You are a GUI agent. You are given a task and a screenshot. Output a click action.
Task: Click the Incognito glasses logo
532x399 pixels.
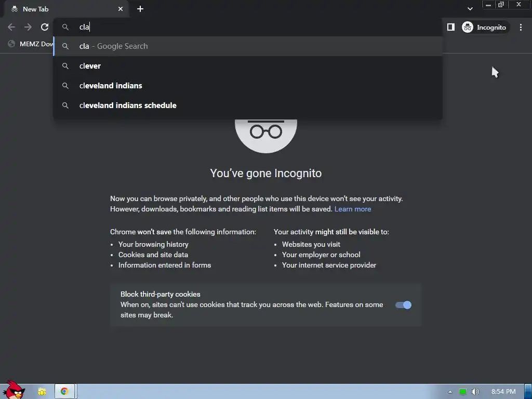(266, 136)
